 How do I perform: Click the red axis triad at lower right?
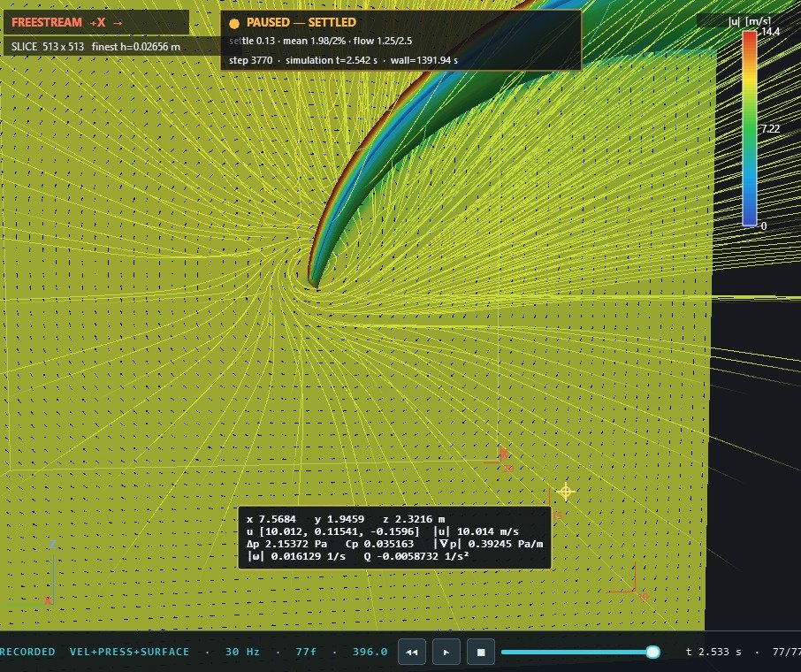(632, 583)
